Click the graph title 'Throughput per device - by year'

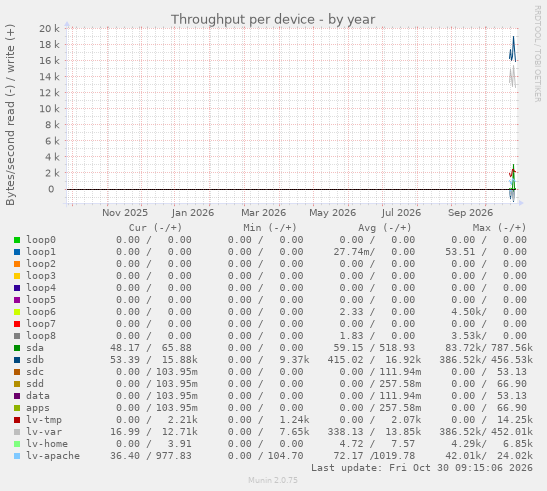[x=273, y=20]
